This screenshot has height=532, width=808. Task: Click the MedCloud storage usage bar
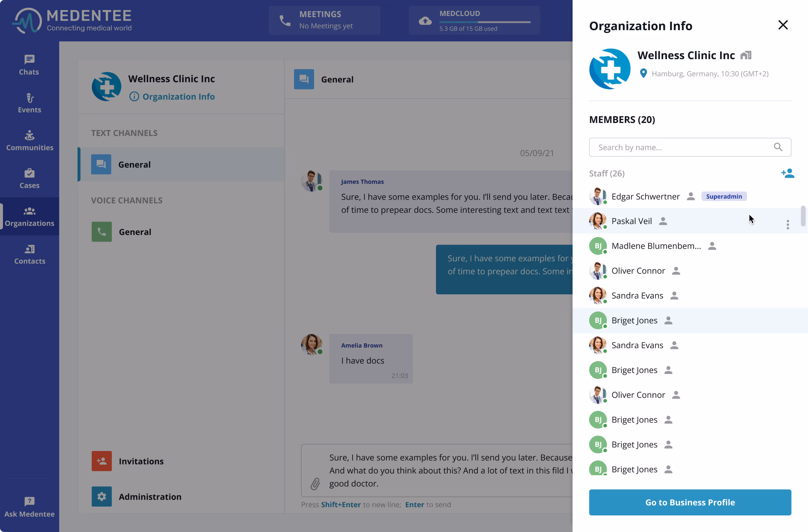click(485, 22)
